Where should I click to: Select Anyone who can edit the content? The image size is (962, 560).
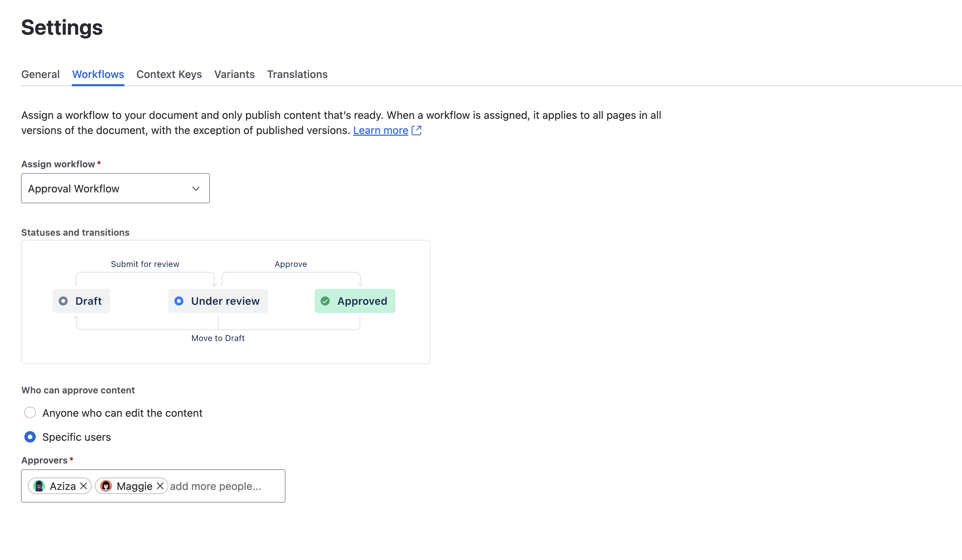coord(30,413)
